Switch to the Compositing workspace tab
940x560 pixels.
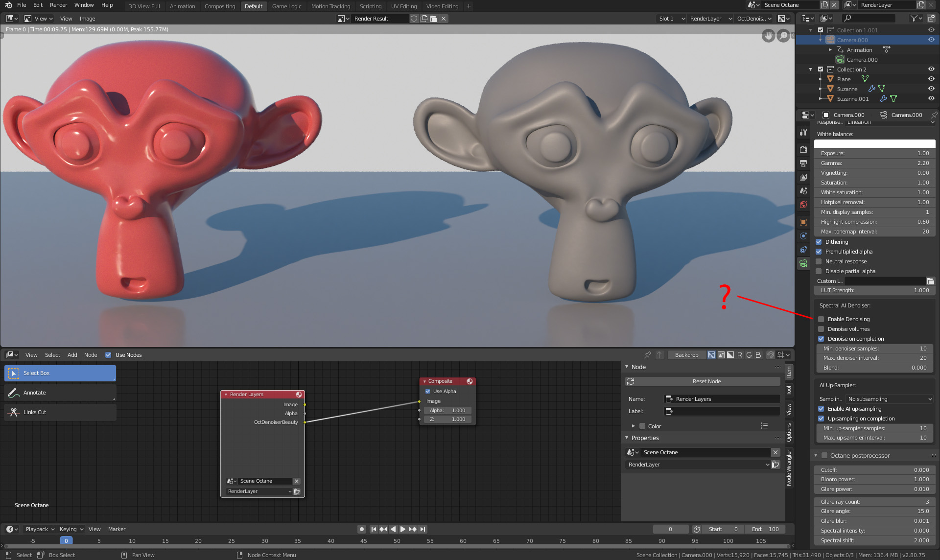[x=219, y=6]
